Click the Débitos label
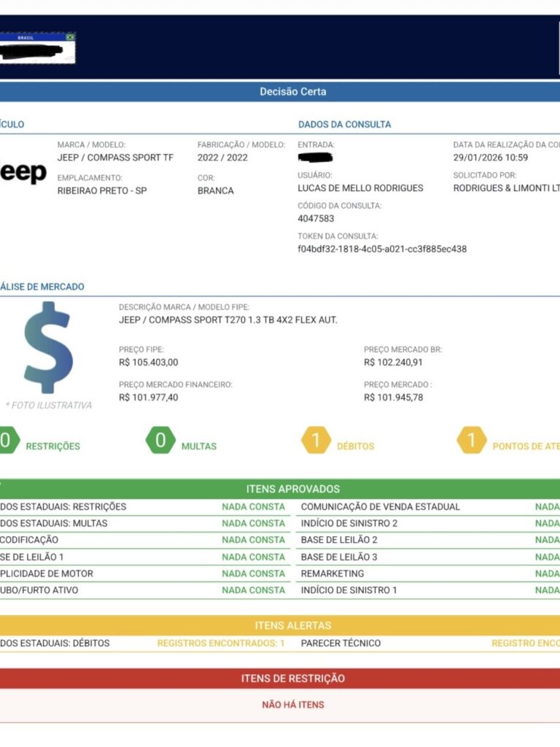Viewport: 560px width, 747px height. [356, 446]
